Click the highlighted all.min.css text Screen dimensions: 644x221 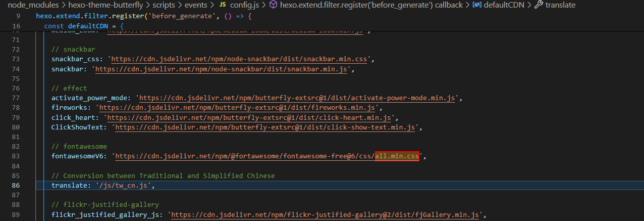[x=397, y=156]
